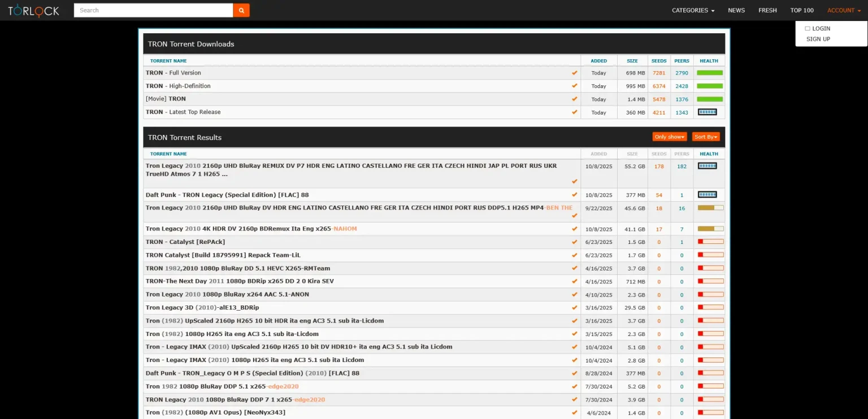Click the seed count 7281
Viewport: 868px width, 419px height.
[x=659, y=73]
